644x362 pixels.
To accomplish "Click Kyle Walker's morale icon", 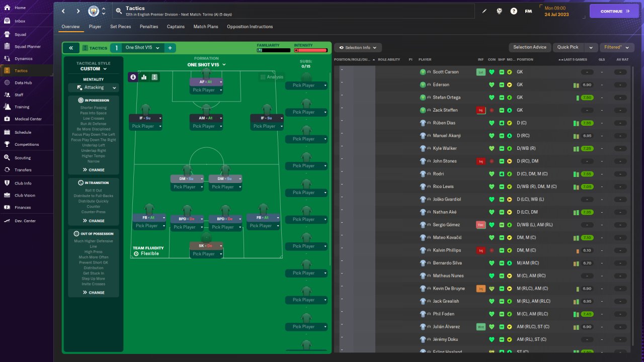I will [x=510, y=148].
